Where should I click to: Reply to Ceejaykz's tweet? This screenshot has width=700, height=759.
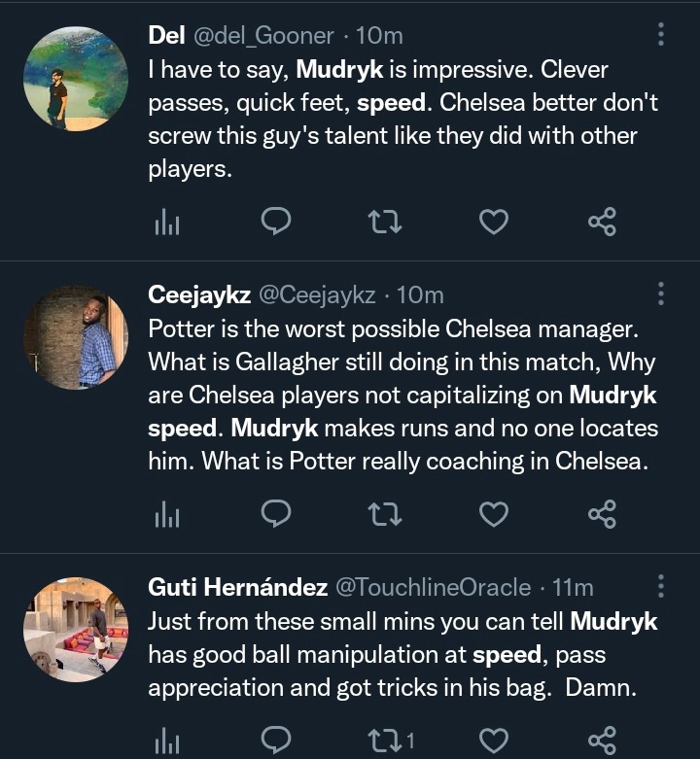pos(277,513)
